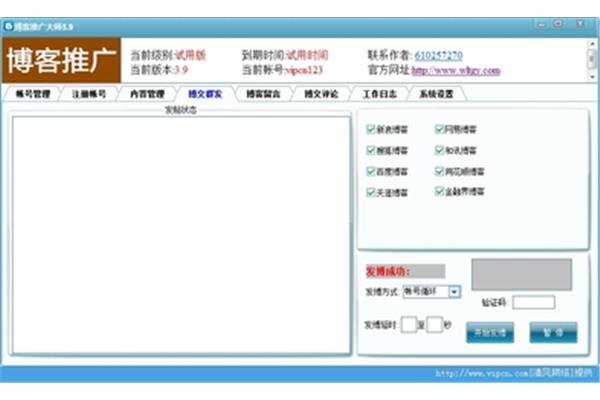Uncheck the 搜狐博客 checkbox
600x400 pixels.
(370, 150)
